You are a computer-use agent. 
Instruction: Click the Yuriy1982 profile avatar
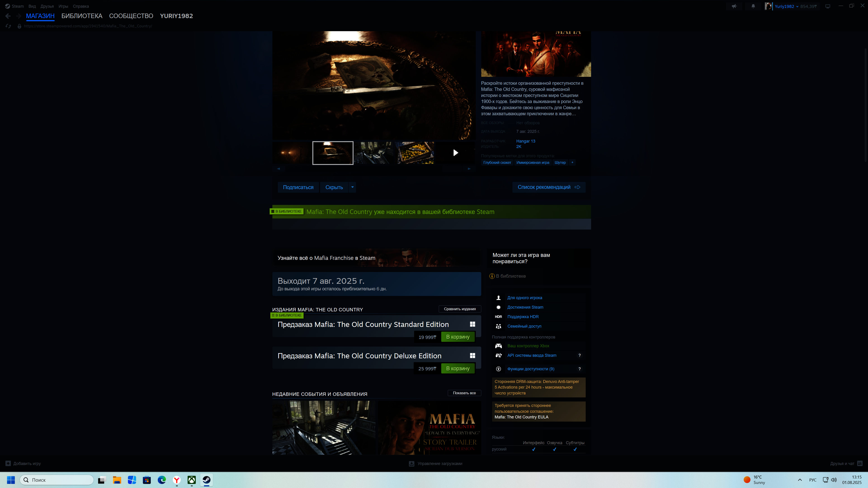click(x=768, y=6)
